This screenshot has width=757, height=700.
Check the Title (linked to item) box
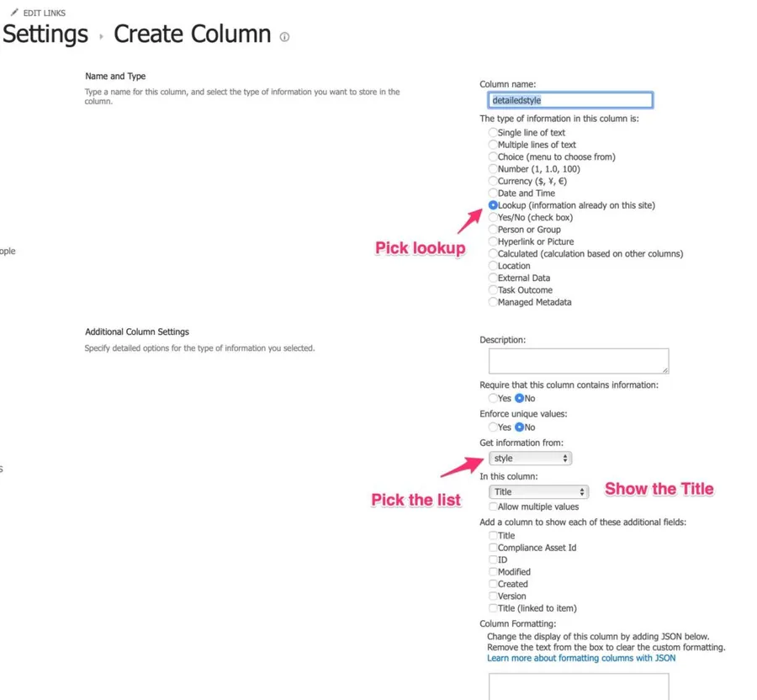493,608
